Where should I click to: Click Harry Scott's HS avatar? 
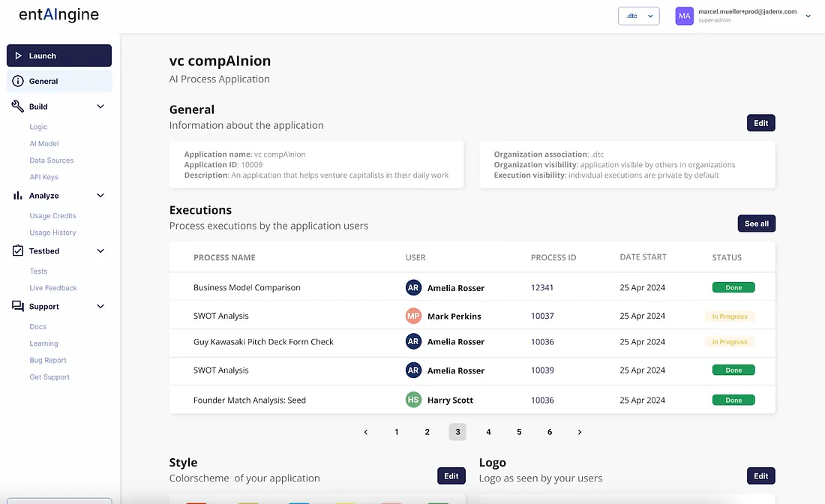[413, 400]
